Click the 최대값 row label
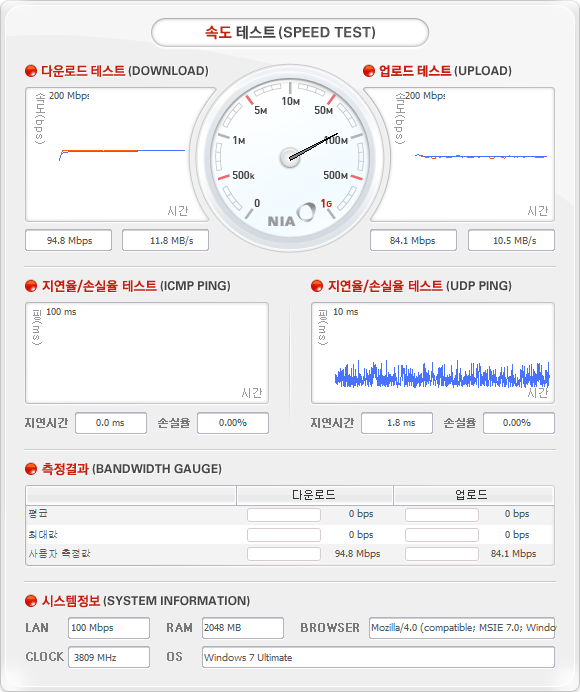The image size is (580, 692). (x=43, y=534)
